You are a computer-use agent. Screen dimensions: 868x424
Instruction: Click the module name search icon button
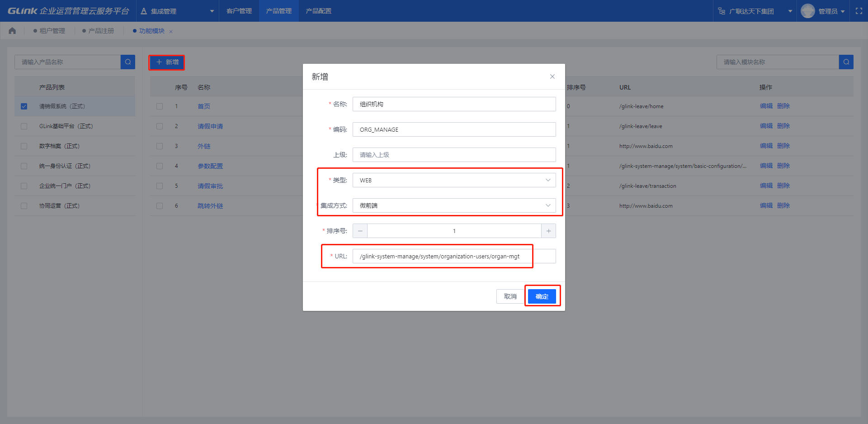(846, 62)
